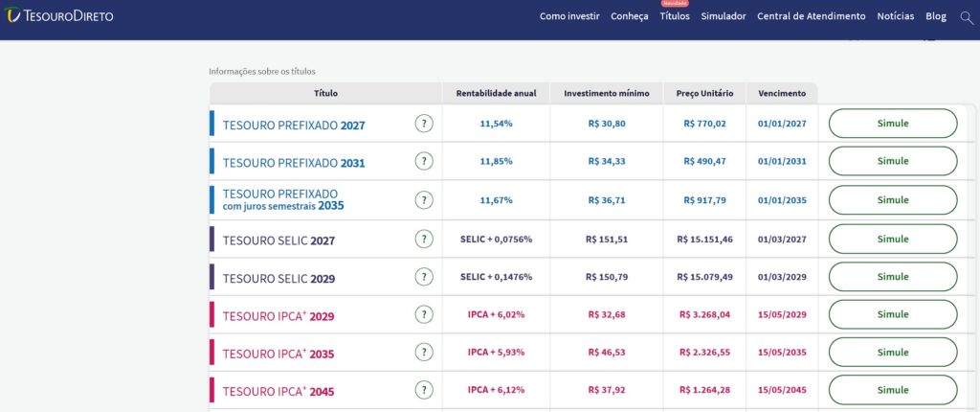This screenshot has width=980, height=412.
Task: Click unit price R$ 917,79
Action: click(x=704, y=200)
